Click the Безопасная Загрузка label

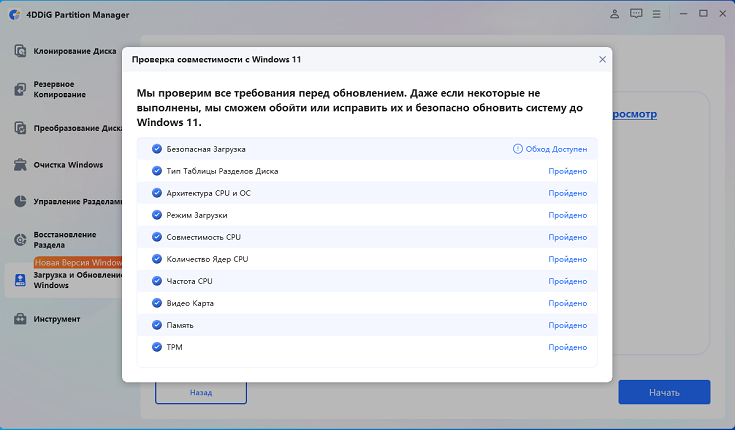pyautogui.click(x=206, y=149)
